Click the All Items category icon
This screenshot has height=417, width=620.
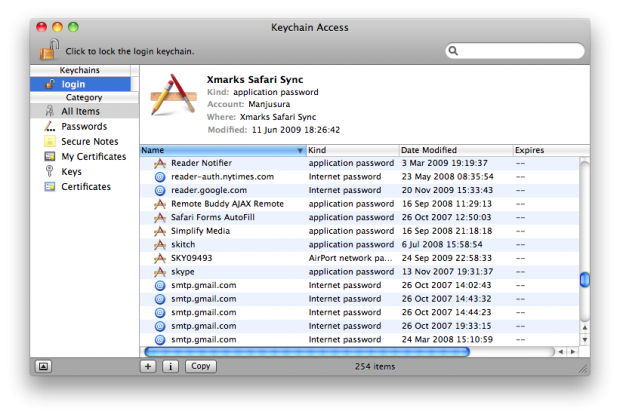49,111
